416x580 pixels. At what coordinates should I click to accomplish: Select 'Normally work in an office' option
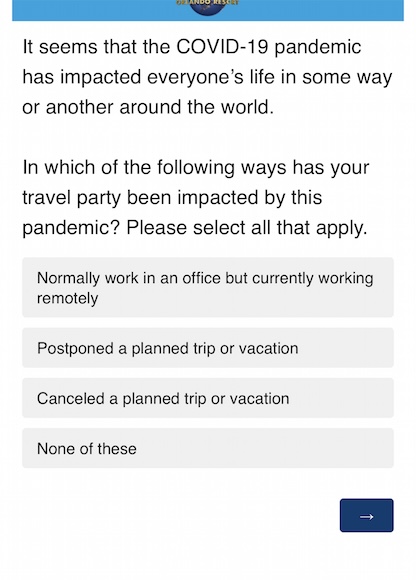pos(208,287)
